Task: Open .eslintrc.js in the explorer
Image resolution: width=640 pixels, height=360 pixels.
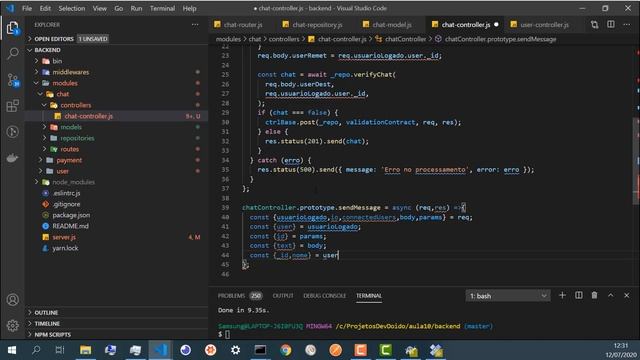Action: point(117,193)
